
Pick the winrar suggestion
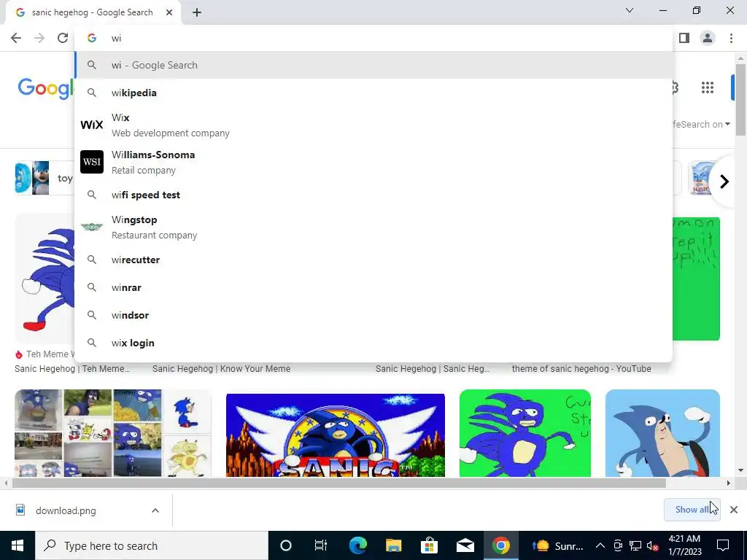pos(373,287)
